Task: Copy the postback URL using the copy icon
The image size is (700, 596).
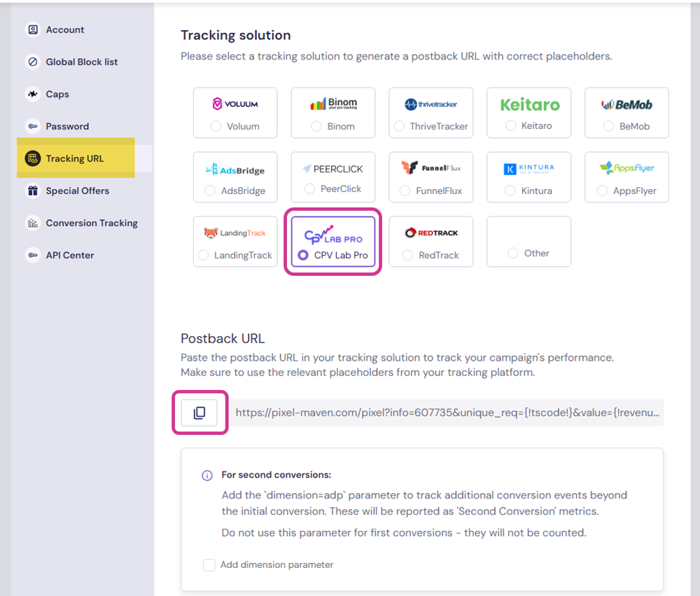Action: click(199, 413)
